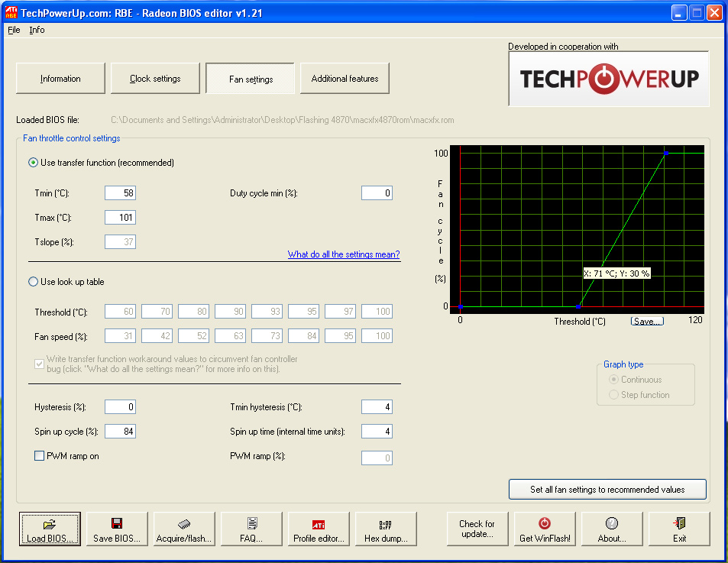Click the Hex dump icon
This screenshot has height=563, width=728.
[x=385, y=525]
